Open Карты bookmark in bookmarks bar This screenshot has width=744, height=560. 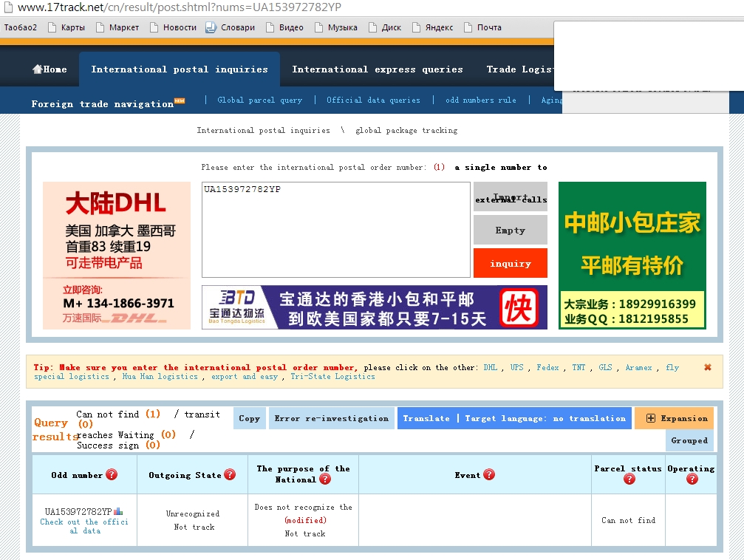67,27
